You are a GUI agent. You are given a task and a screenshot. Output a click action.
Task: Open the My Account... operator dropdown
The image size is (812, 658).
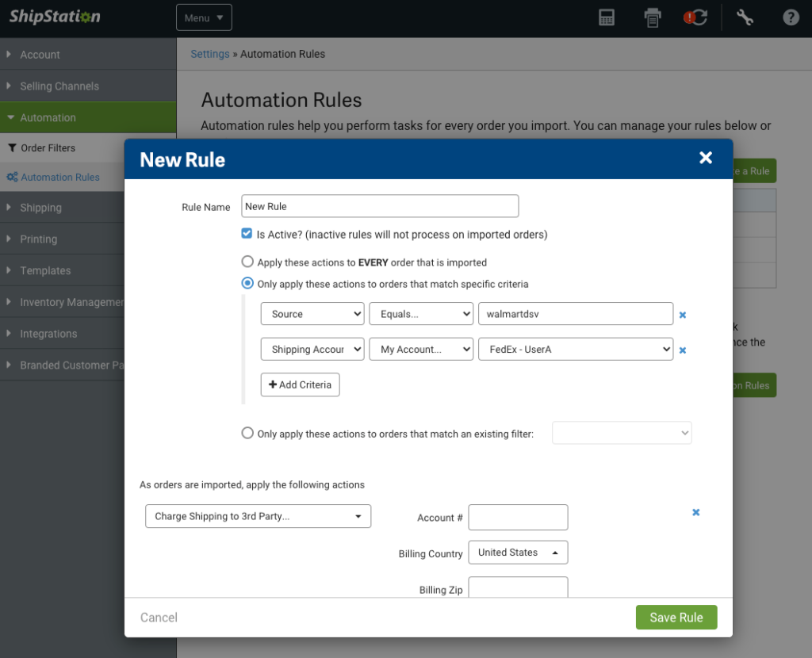421,350
